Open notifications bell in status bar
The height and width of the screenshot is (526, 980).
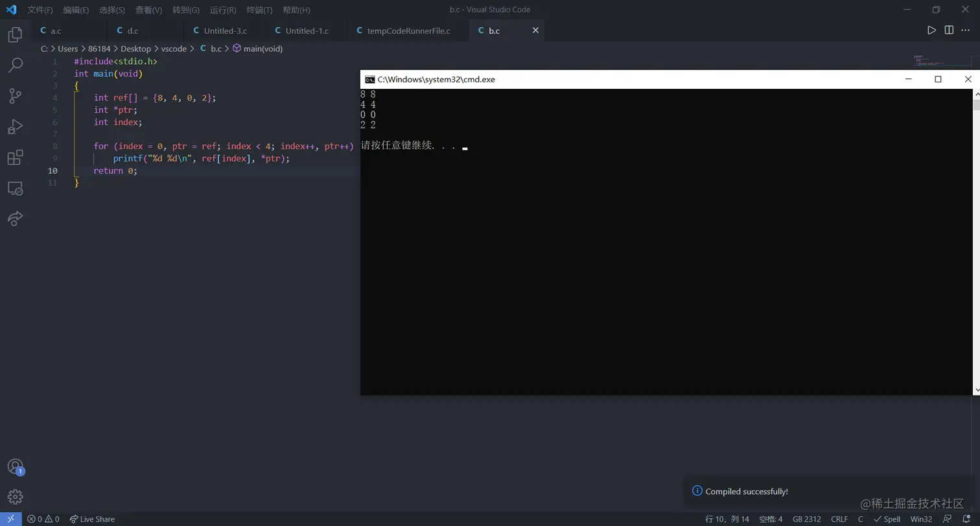966,519
